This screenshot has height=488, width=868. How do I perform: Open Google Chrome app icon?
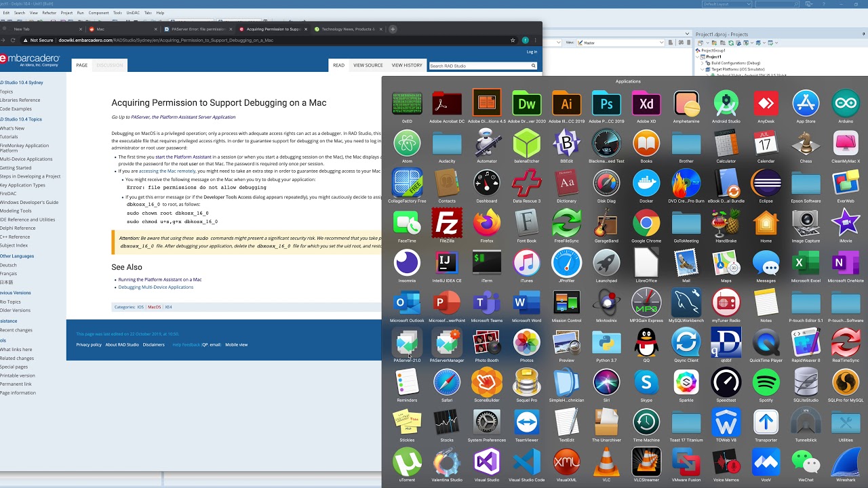tap(646, 223)
